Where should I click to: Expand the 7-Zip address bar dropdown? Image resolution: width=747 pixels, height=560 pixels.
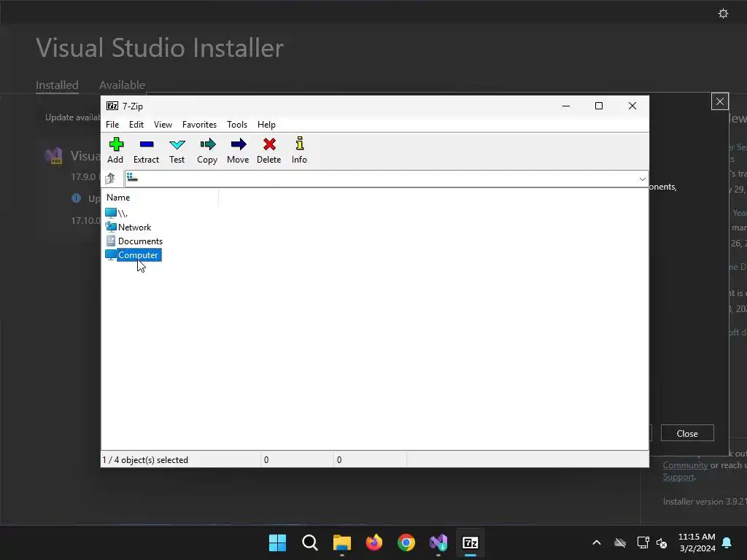pos(642,179)
